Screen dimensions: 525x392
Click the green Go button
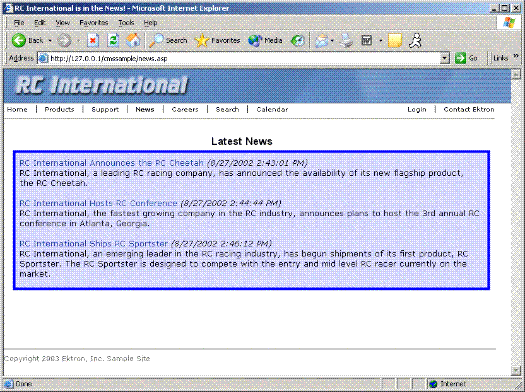[466, 58]
